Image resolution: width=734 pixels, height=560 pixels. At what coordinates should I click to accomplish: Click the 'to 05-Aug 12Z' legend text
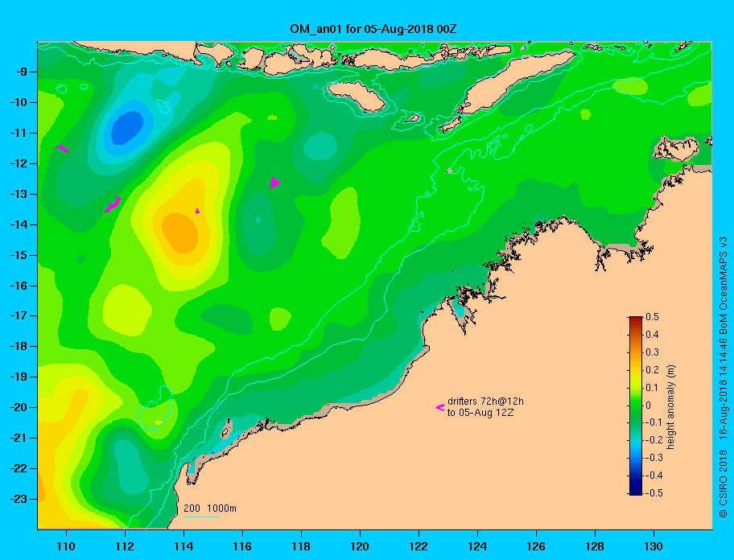pos(480,413)
